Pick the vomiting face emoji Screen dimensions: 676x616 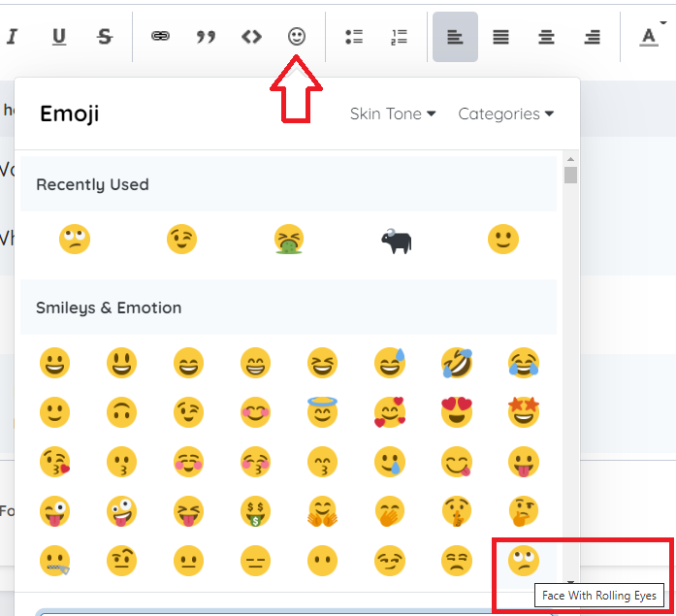(x=289, y=239)
